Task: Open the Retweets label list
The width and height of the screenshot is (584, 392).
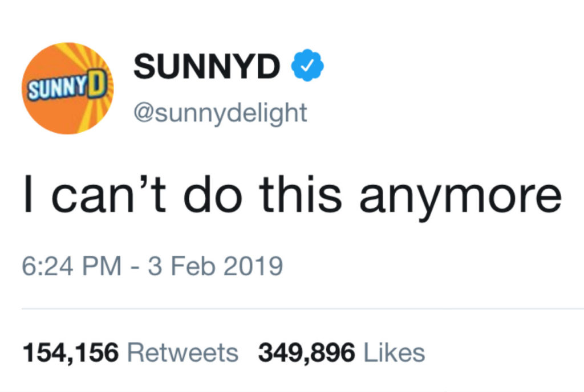Action: click(182, 352)
